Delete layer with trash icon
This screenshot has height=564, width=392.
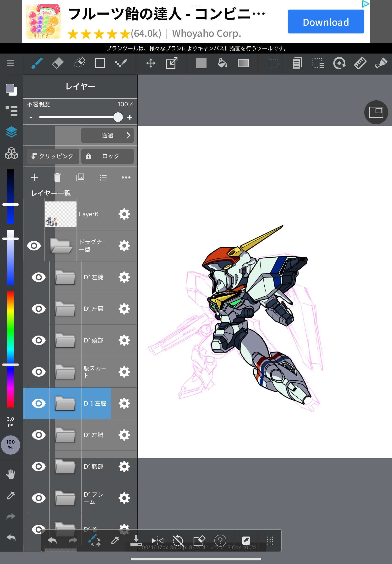(57, 177)
